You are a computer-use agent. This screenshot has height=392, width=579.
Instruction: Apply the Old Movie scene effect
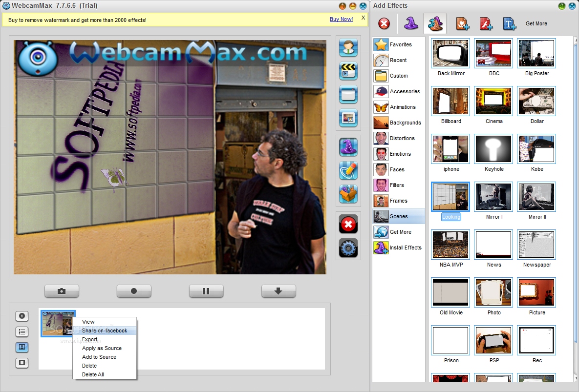coord(450,293)
